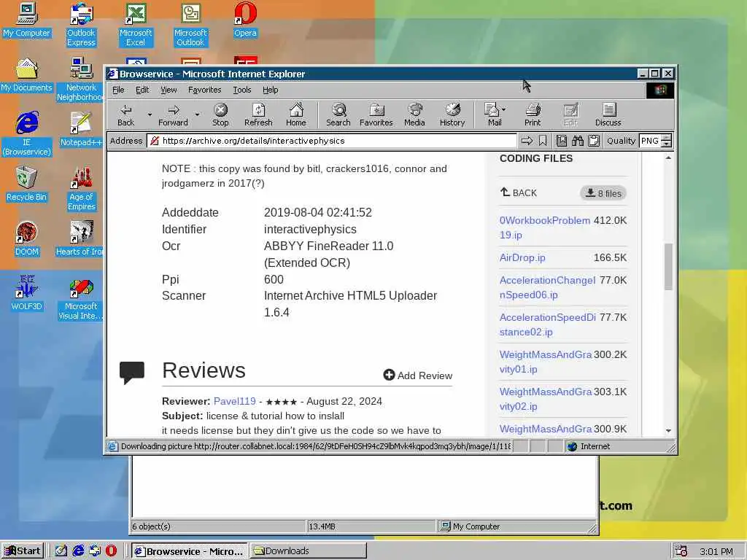Launch Internet Explorer from quick launch bar
Viewport: 747px width, 560px height.
[x=78, y=551]
